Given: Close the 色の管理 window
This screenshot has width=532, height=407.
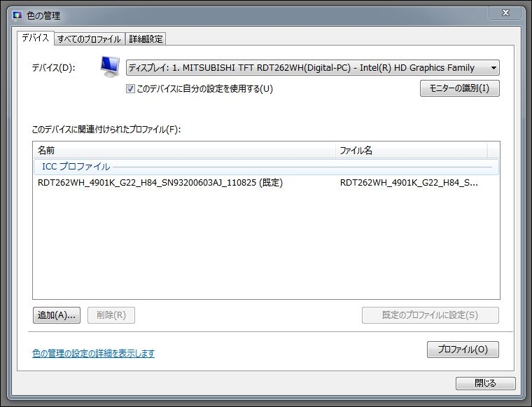Looking at the screenshot, I should point(505,13).
